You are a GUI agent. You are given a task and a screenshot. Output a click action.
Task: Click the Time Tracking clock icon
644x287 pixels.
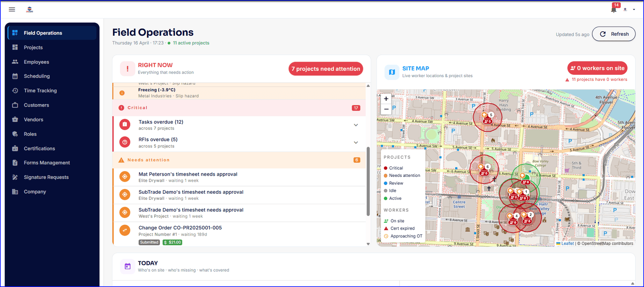point(15,90)
